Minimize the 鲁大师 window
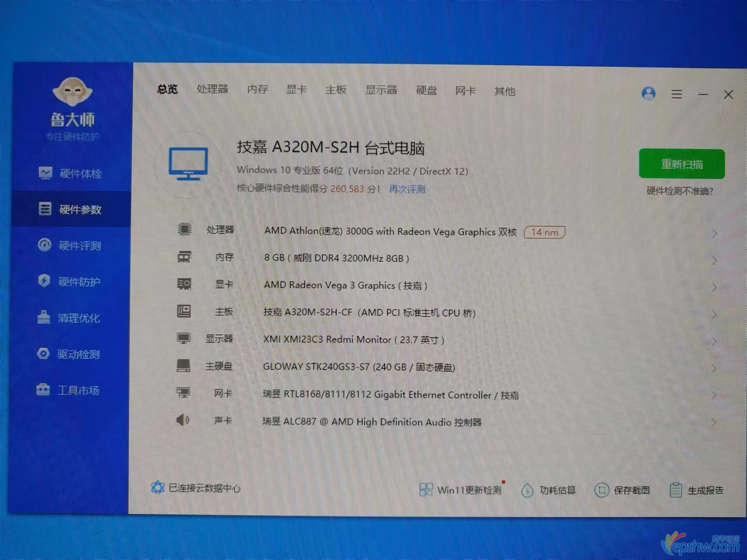The image size is (747, 560). pyautogui.click(x=703, y=94)
